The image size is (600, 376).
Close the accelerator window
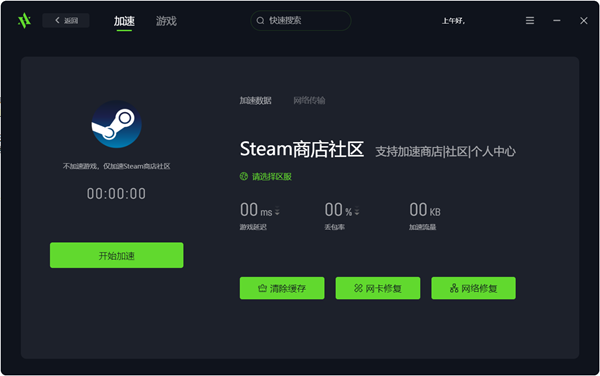click(x=584, y=21)
